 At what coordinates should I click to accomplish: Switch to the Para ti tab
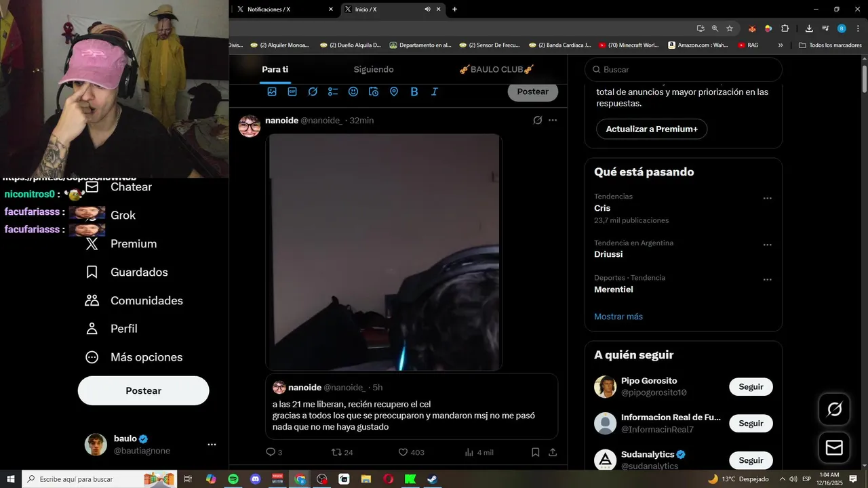275,69
